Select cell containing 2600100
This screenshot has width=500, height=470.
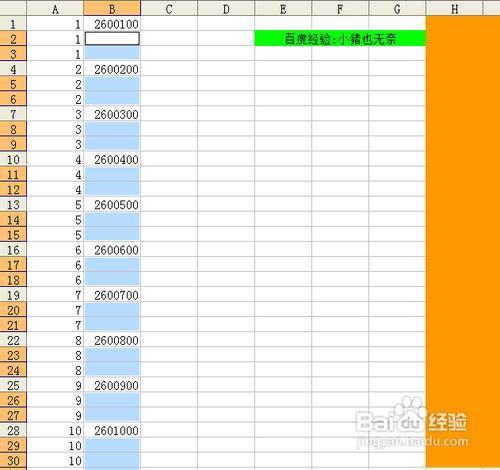(112, 24)
